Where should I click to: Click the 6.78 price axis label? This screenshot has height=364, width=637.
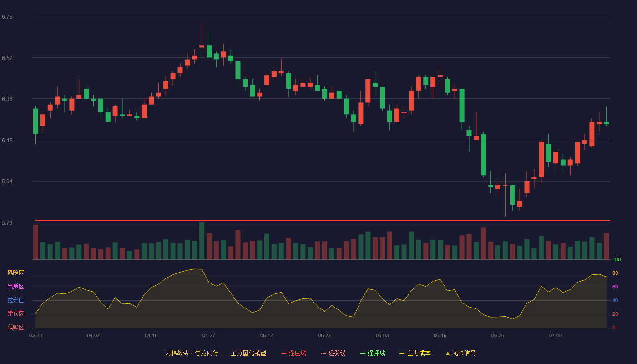[7, 17]
